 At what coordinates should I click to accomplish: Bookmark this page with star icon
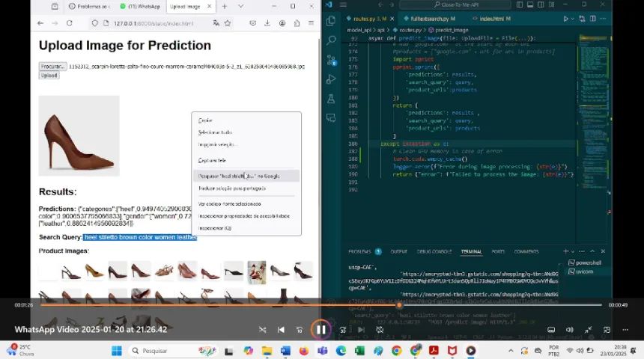coord(227,23)
